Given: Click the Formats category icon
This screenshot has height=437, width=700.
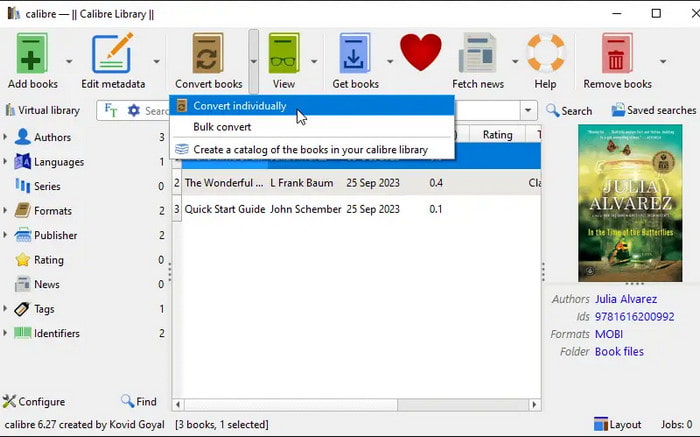Looking at the screenshot, I should tap(22, 211).
